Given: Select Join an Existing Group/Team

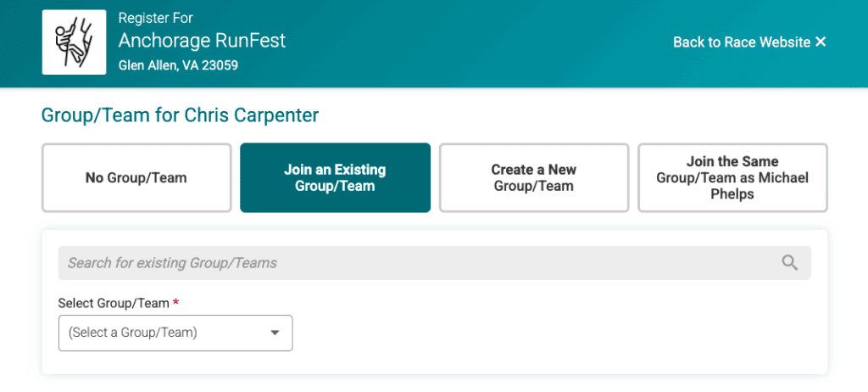Looking at the screenshot, I should [x=335, y=178].
